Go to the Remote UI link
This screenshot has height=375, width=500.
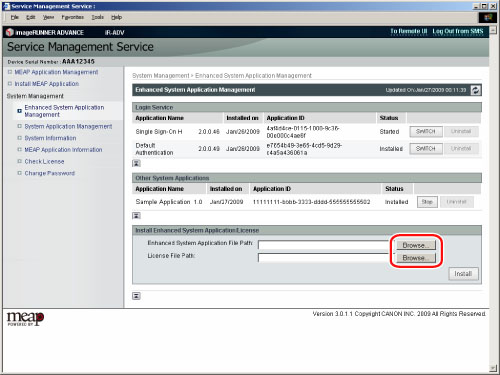(x=409, y=31)
